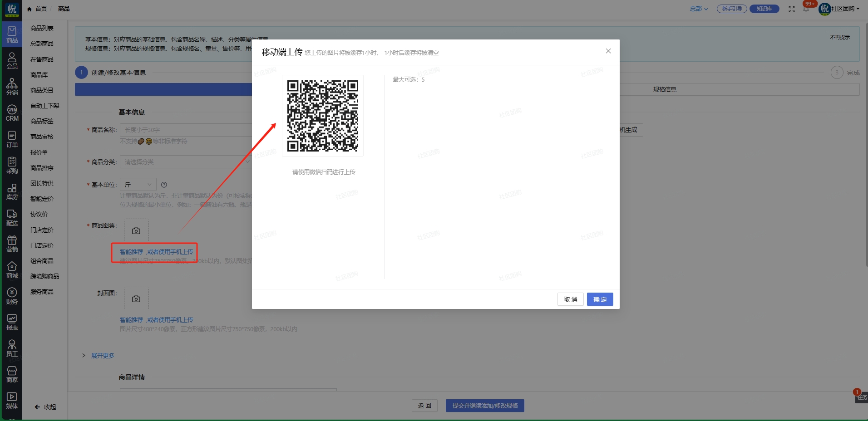868x421 pixels.
Task: Open the 媒体 media module
Action: coord(12,401)
